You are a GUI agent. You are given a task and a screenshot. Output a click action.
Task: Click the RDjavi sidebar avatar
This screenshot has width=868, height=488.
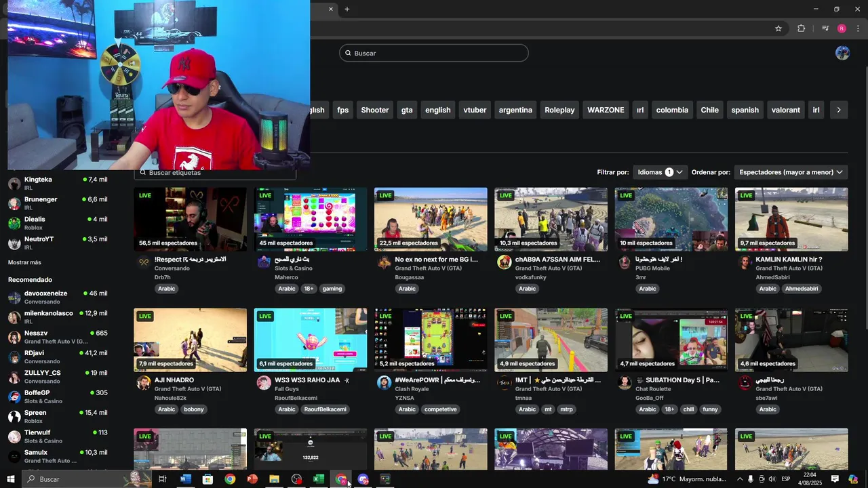(x=14, y=357)
